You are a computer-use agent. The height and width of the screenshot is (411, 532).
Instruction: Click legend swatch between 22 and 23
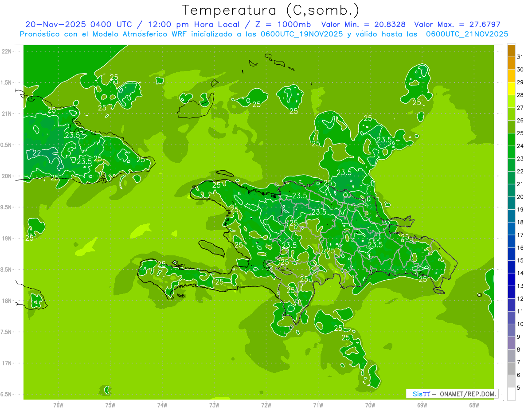tap(511, 165)
